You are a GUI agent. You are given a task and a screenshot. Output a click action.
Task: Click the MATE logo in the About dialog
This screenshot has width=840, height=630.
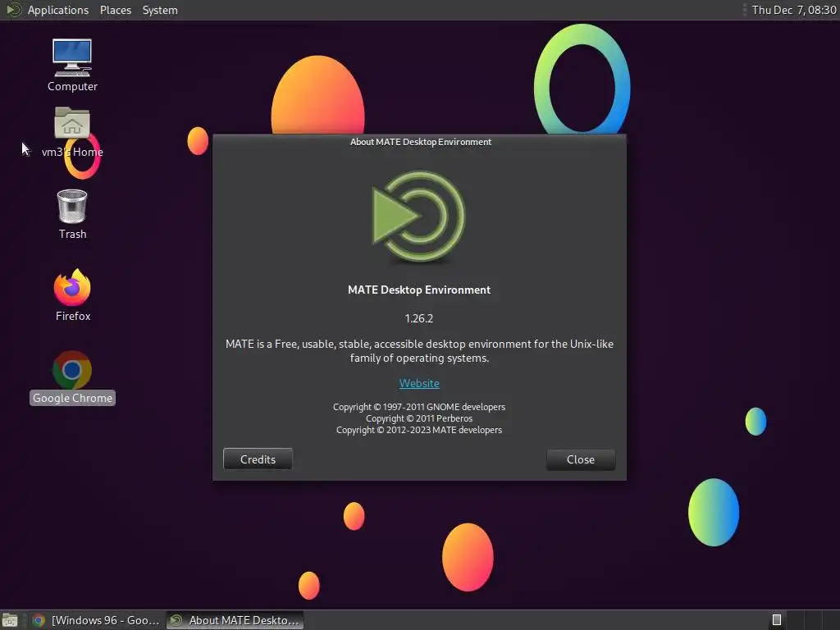coord(419,216)
